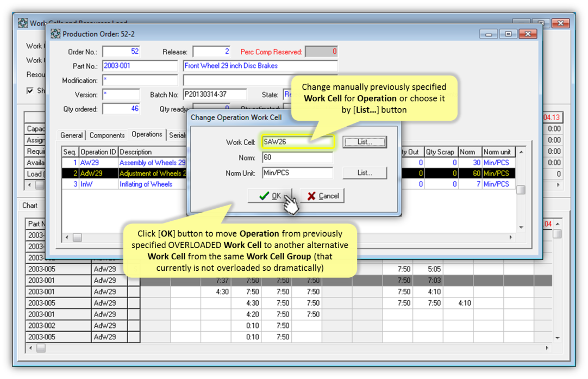Focus the Work Cell field containing SAW26

point(297,142)
